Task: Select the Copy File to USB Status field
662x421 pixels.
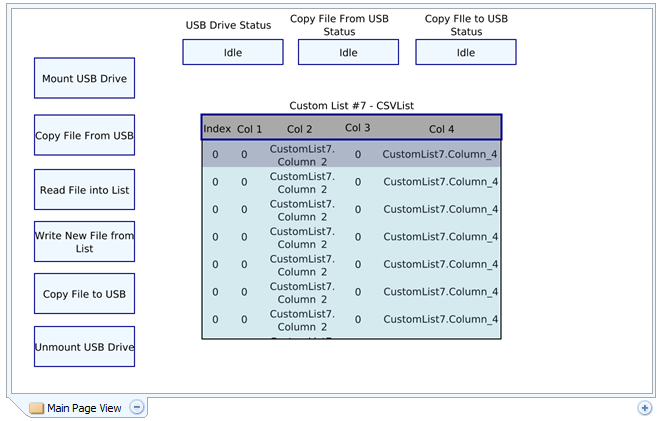Action: pos(466,52)
